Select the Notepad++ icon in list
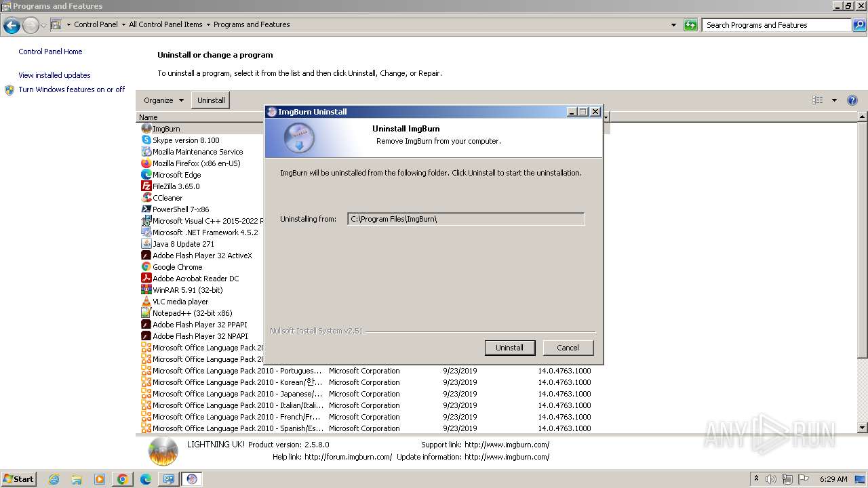Viewport: 868px width, 488px height. point(146,313)
